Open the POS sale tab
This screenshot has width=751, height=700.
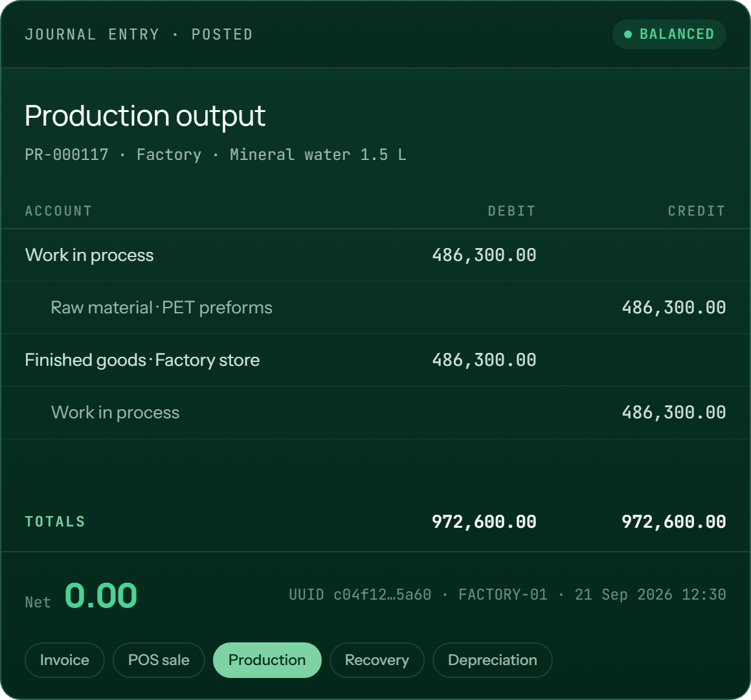(x=159, y=660)
